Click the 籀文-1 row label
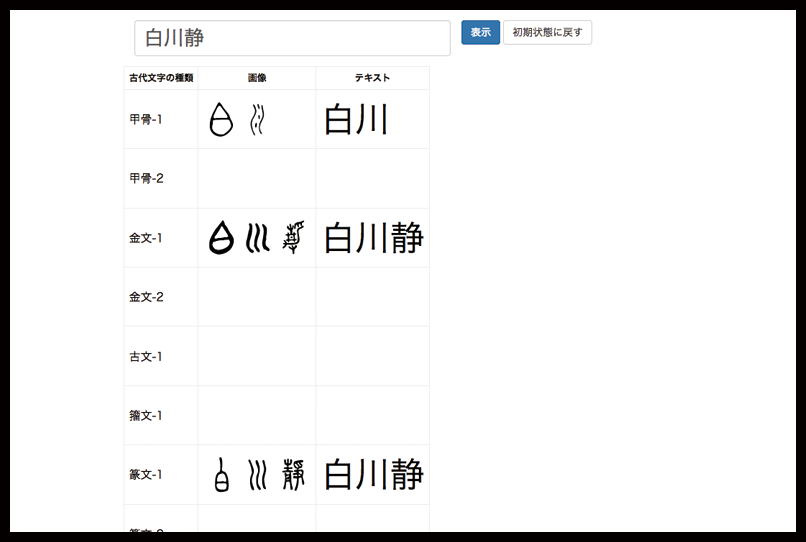Image resolution: width=806 pixels, height=542 pixels. 146,415
